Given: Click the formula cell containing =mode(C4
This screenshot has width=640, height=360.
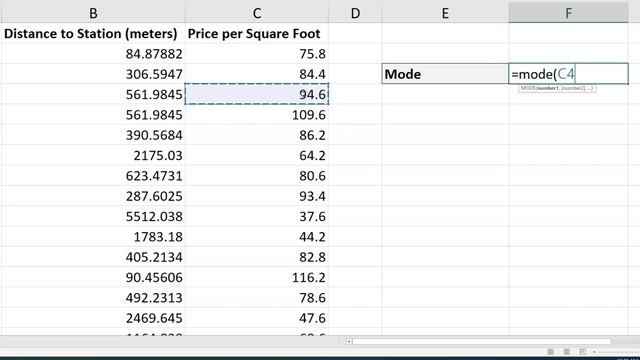Looking at the screenshot, I should pyautogui.click(x=568, y=74).
